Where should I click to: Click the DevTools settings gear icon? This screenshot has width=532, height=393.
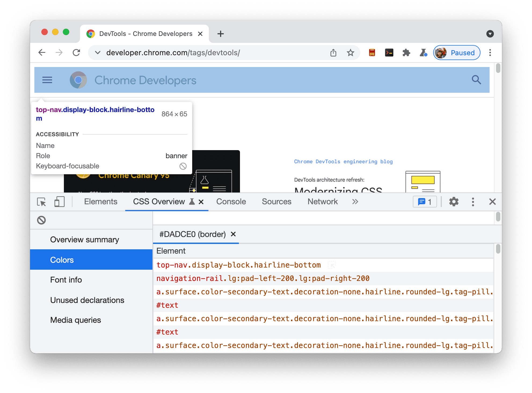pyautogui.click(x=453, y=202)
